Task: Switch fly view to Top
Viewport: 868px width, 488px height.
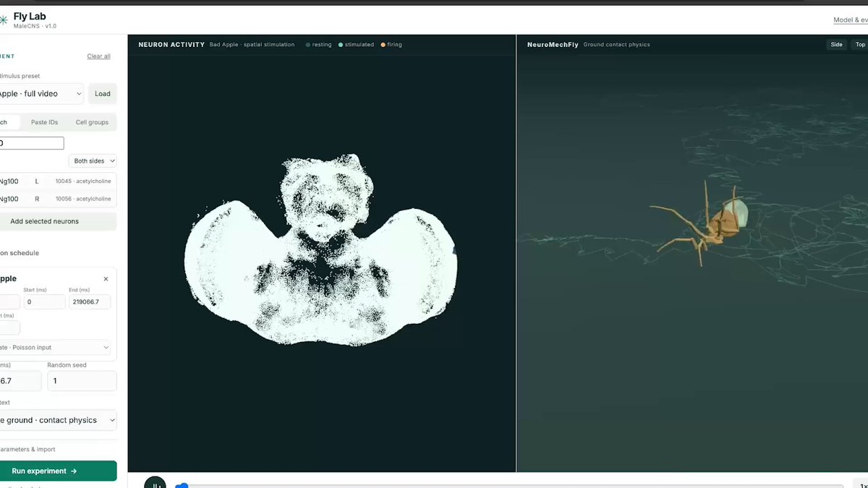Action: (x=860, y=45)
